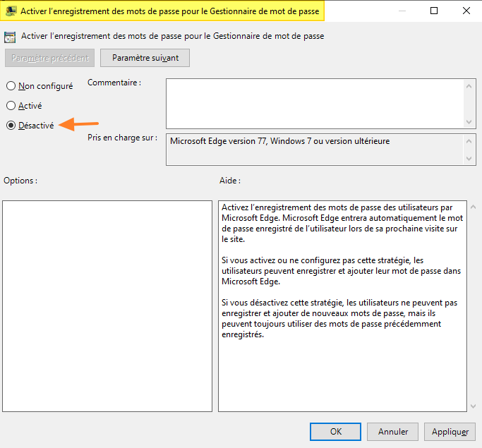The image size is (482, 448).
Task: Click the title bar application icon
Action: 11,11
